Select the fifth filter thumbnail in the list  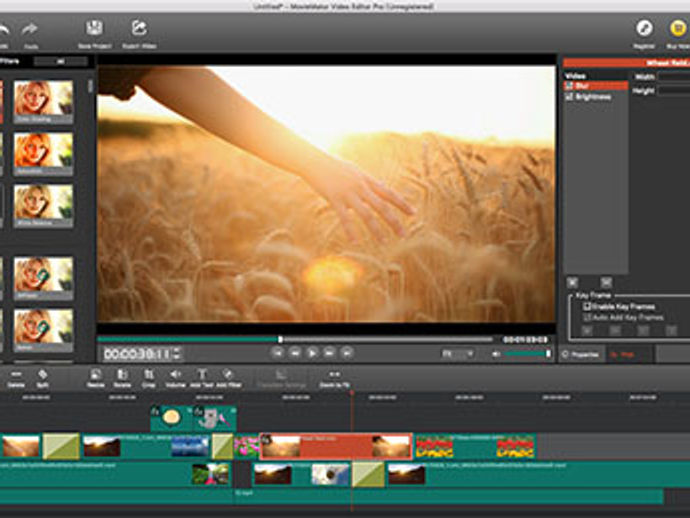pos(43,330)
